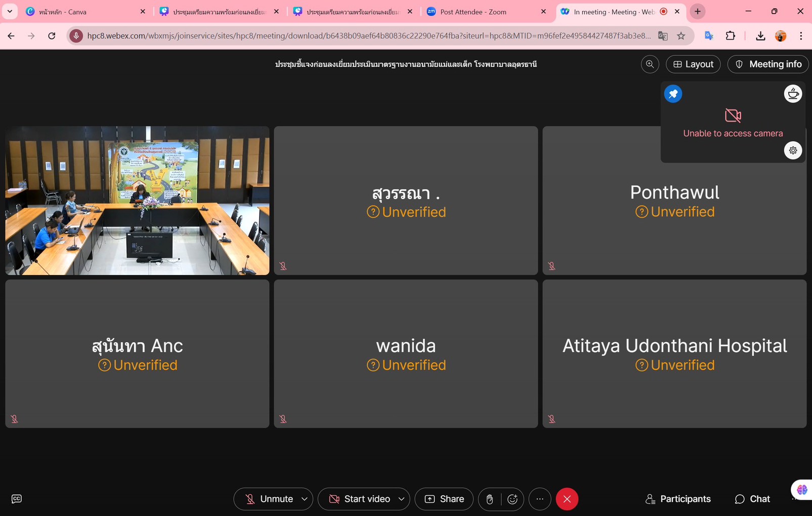Open the Chrome three-dot menu
The width and height of the screenshot is (812, 516).
point(801,35)
